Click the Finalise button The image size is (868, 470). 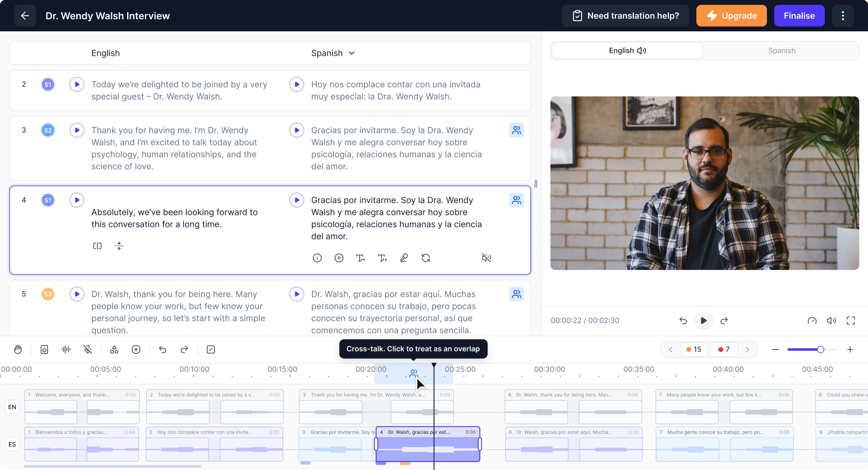pyautogui.click(x=799, y=16)
